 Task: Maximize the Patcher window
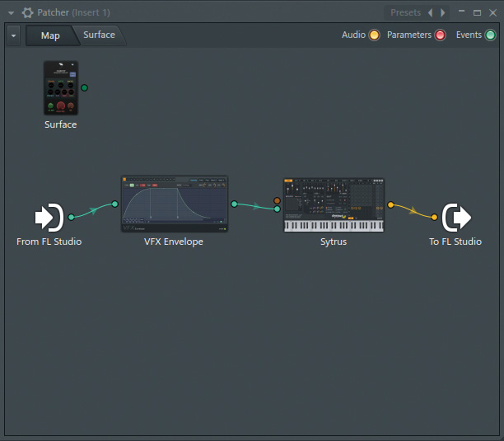(x=477, y=12)
